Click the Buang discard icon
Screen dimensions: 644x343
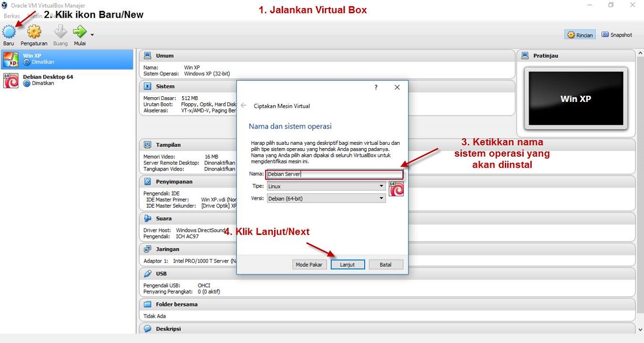click(x=60, y=32)
